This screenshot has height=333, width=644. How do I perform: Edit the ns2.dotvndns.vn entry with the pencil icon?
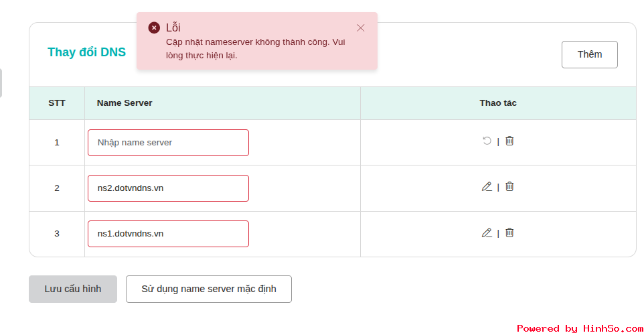[487, 187]
